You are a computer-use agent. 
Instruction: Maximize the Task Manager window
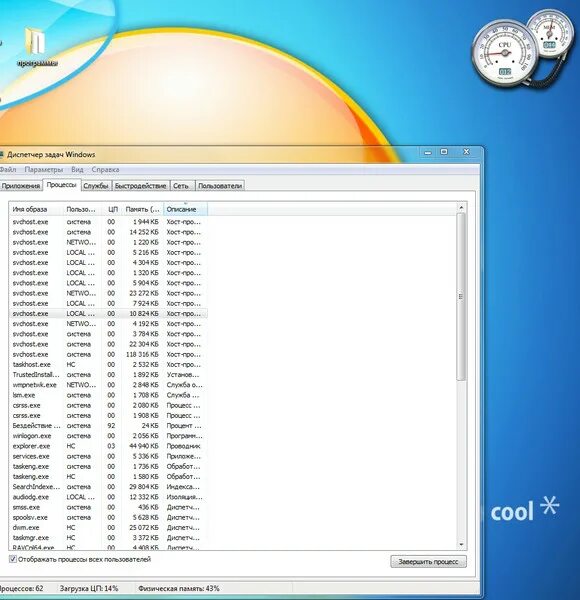444,152
